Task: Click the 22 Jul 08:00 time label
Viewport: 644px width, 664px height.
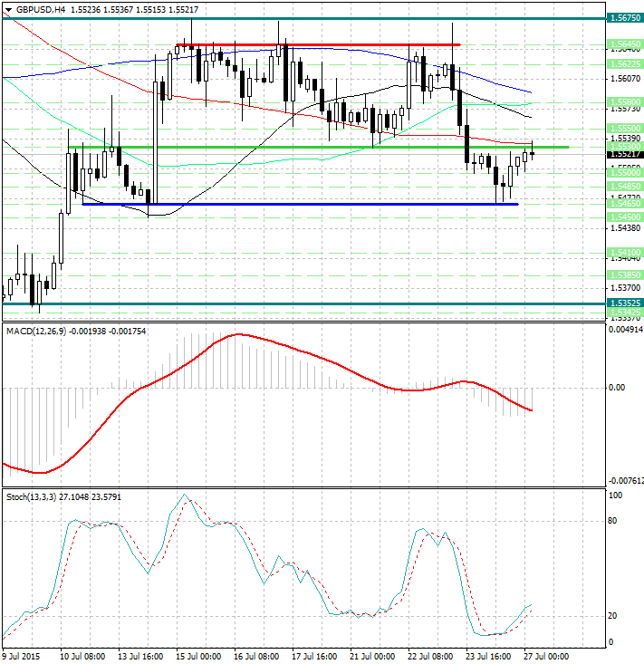Action: (430, 656)
